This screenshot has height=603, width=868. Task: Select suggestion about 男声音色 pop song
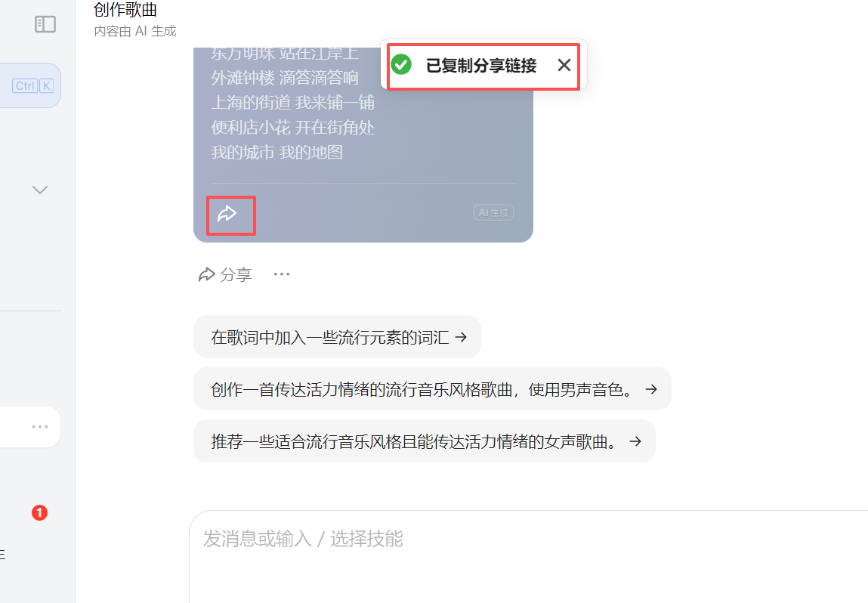tap(432, 389)
